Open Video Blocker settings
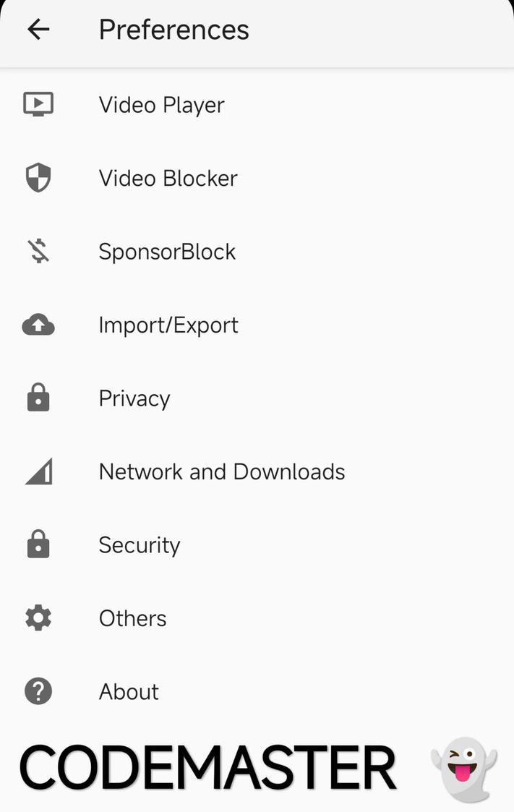This screenshot has height=812, width=514. point(168,178)
